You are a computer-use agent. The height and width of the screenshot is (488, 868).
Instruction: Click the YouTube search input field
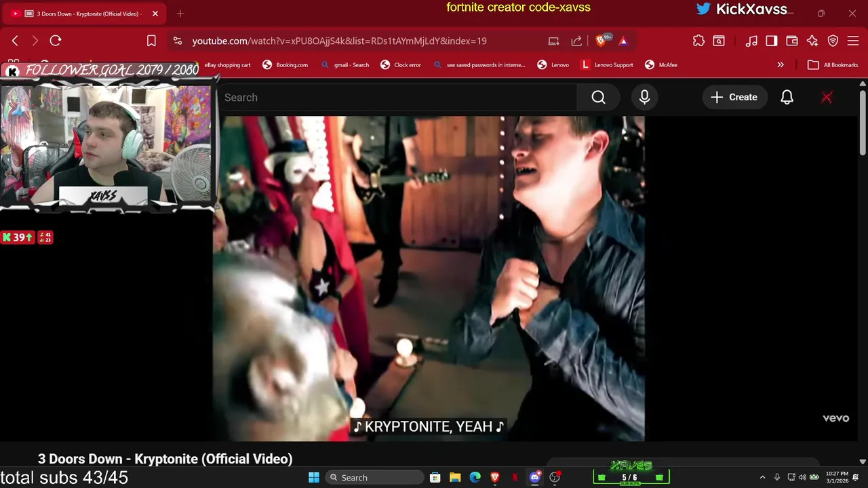tap(397, 98)
